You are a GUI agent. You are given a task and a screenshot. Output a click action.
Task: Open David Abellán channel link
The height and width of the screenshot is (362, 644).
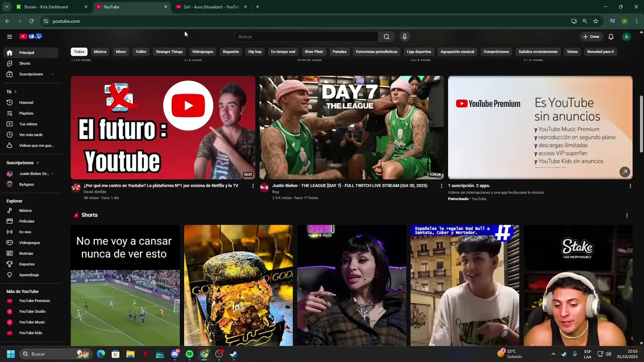point(95,192)
